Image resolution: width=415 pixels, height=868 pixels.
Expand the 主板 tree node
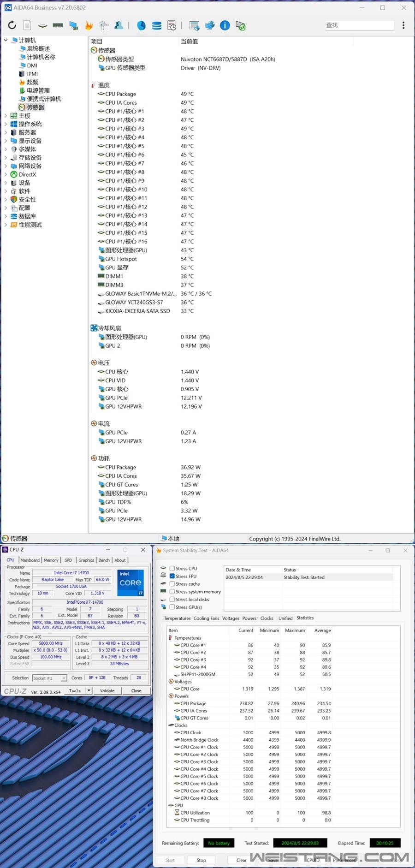6,116
